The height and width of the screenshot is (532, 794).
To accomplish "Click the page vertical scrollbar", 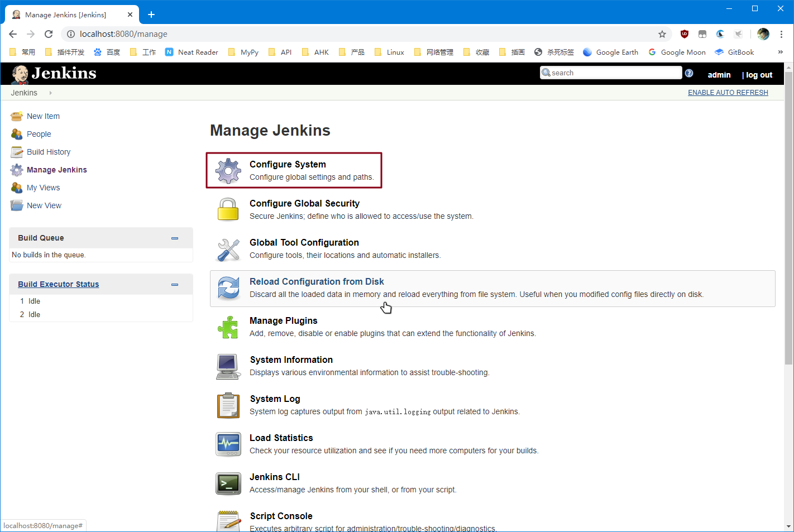I will coord(789,218).
